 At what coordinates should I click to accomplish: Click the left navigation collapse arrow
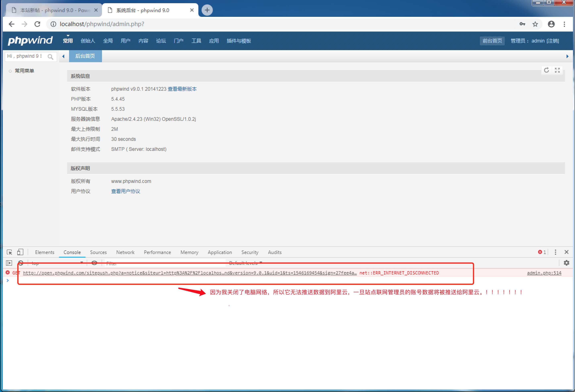[x=63, y=56]
